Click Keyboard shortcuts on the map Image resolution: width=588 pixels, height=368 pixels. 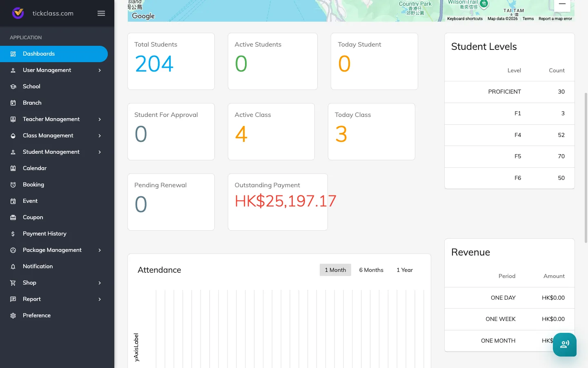[465, 19]
